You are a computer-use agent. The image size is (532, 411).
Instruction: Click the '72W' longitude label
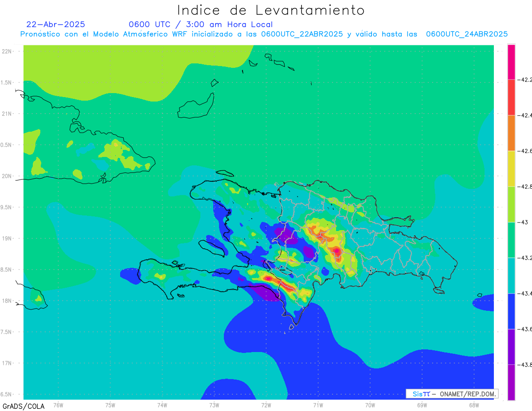[x=266, y=405]
